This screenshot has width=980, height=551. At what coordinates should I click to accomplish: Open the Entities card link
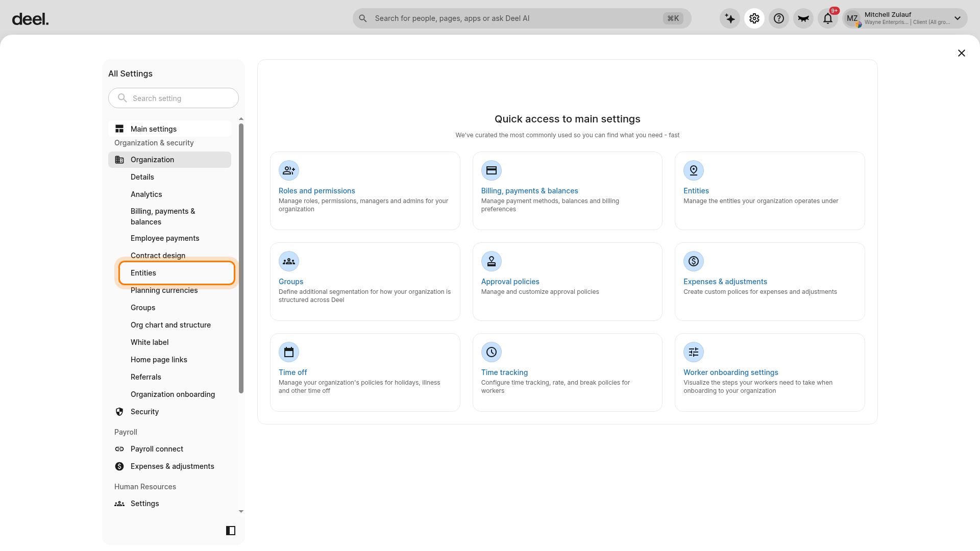[696, 191]
